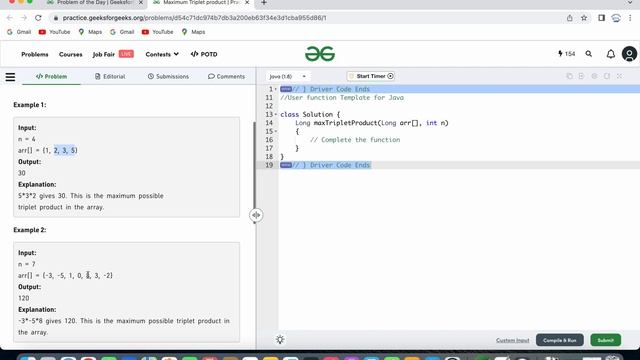Open user profile avatar
640x360 pixels.
pyautogui.click(x=629, y=54)
